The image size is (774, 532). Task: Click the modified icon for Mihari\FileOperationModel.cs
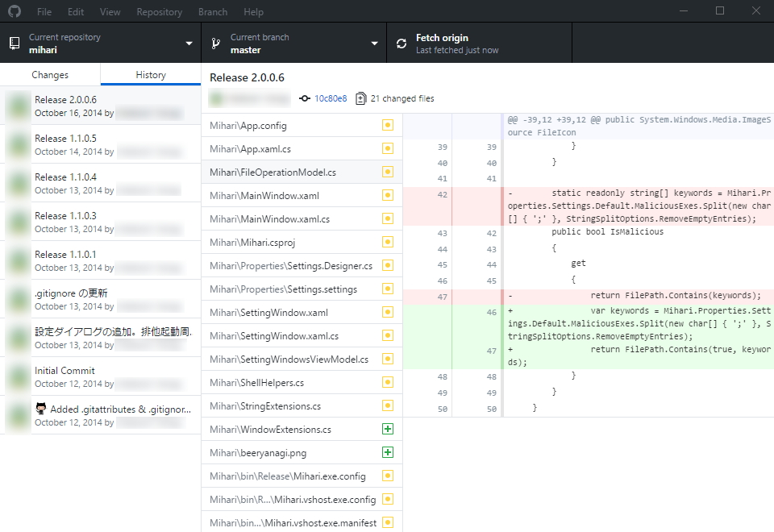[388, 172]
